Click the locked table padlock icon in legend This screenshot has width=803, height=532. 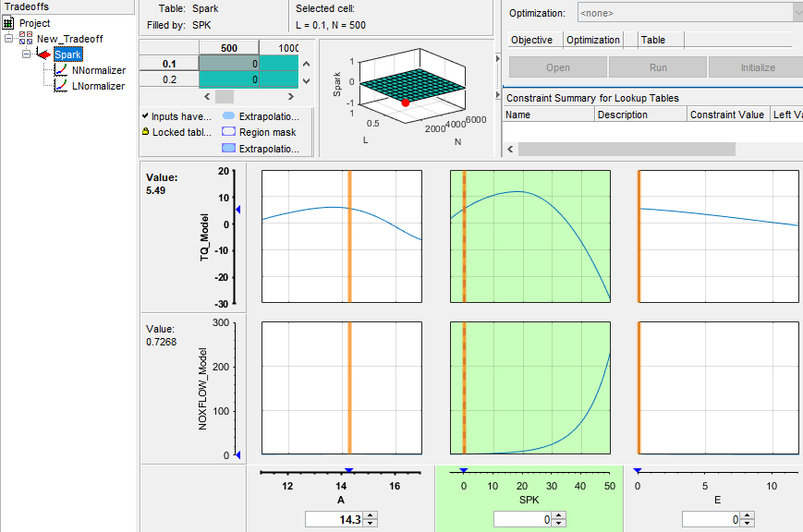click(x=145, y=132)
